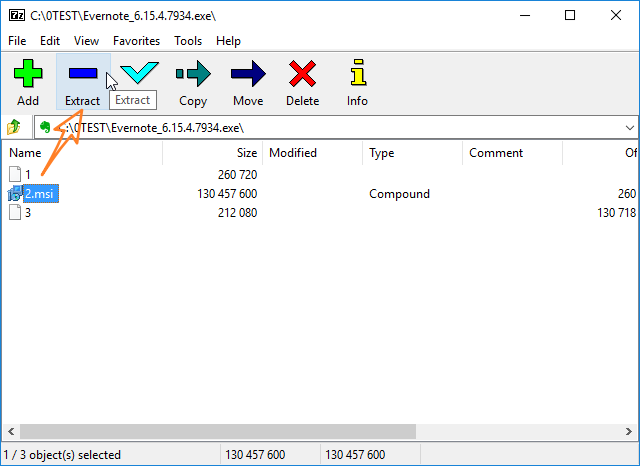640x466 pixels.
Task: Go up one folder level icon
Action: (x=13, y=127)
